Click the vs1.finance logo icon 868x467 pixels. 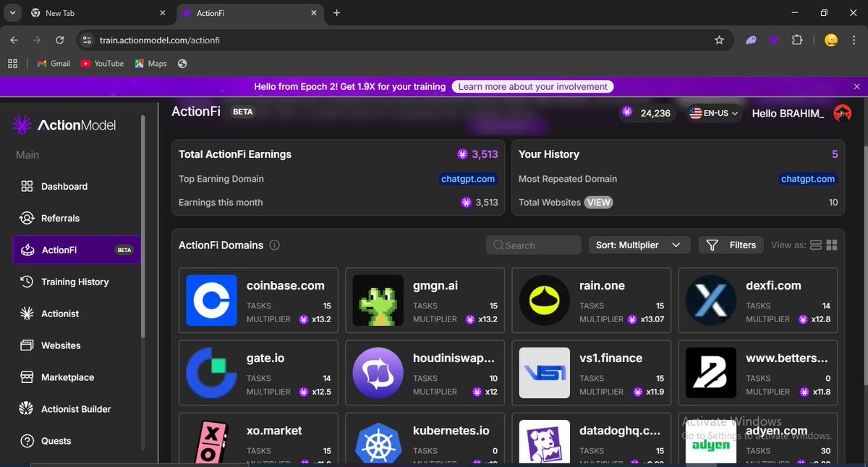click(545, 372)
